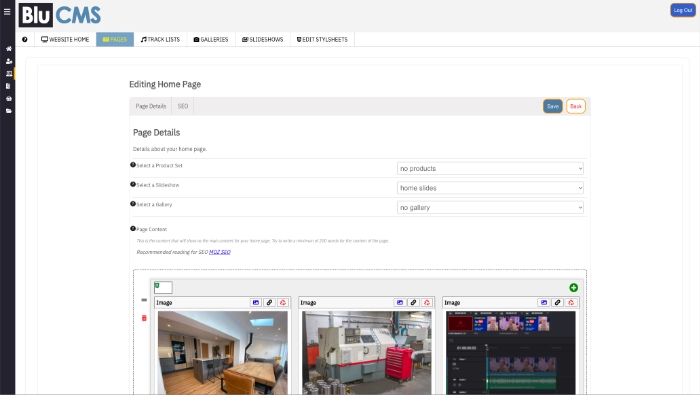Add a link to the kitchen image block

tap(269, 303)
